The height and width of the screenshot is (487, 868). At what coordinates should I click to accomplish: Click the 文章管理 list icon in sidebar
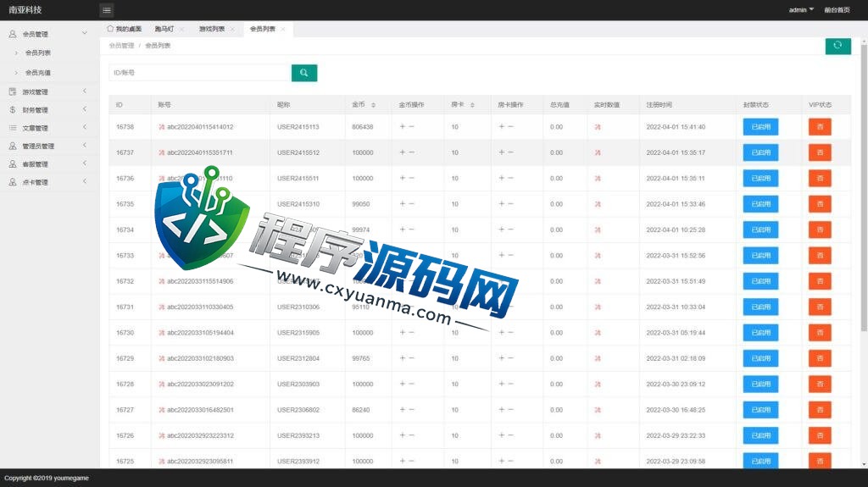tap(12, 128)
